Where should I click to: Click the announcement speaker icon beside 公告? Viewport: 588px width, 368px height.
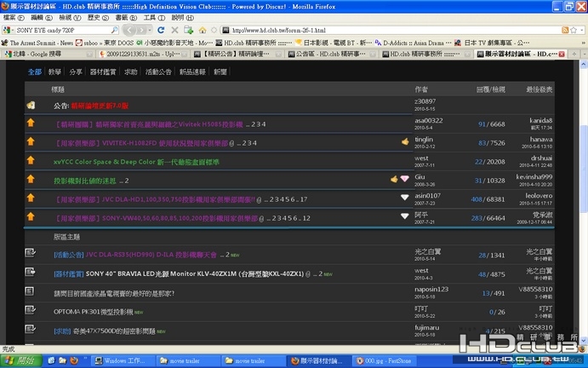pyautogui.click(x=30, y=105)
